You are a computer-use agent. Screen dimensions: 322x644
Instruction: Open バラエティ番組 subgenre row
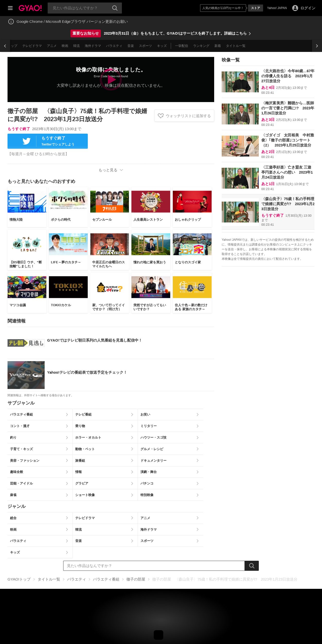(x=40, y=415)
